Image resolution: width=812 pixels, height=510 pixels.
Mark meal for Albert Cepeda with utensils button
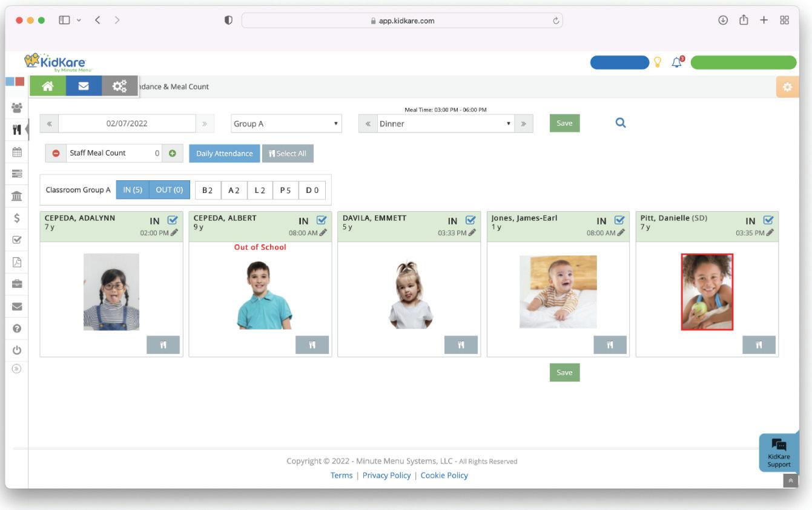pos(312,345)
